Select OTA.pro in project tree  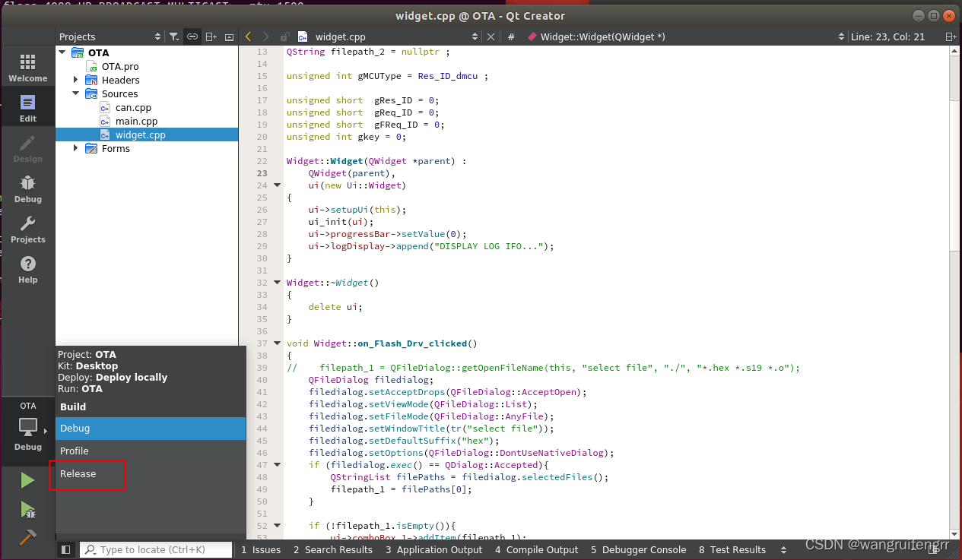point(120,66)
